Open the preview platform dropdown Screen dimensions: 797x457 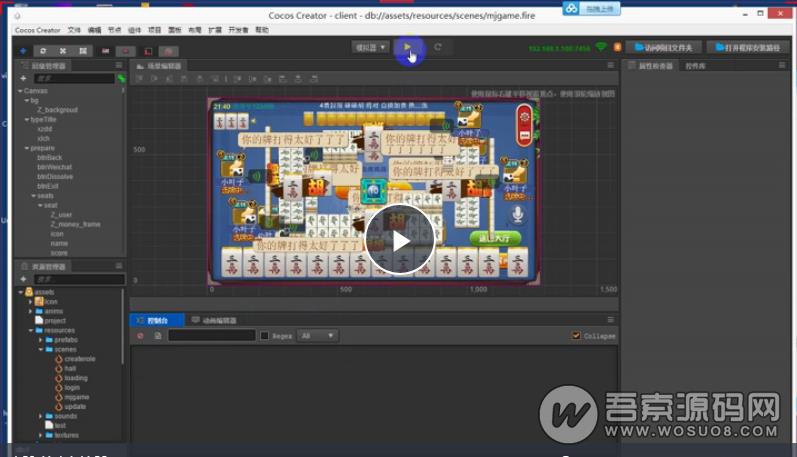[371, 47]
